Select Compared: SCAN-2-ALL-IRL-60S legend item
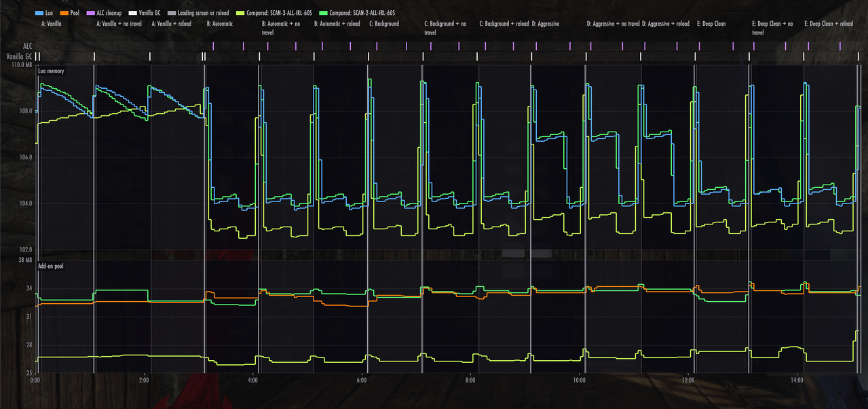This screenshot has height=409, width=868. (358, 13)
